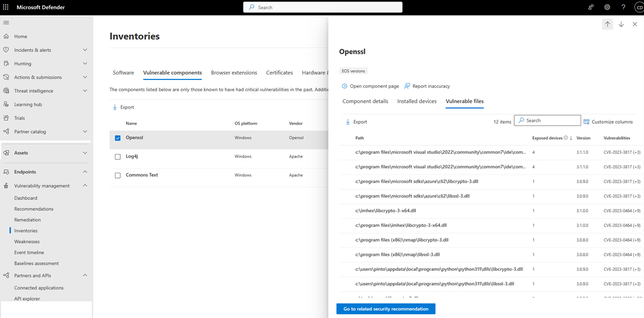
Task: Open the app launcher waffle icon
Action: click(6, 7)
